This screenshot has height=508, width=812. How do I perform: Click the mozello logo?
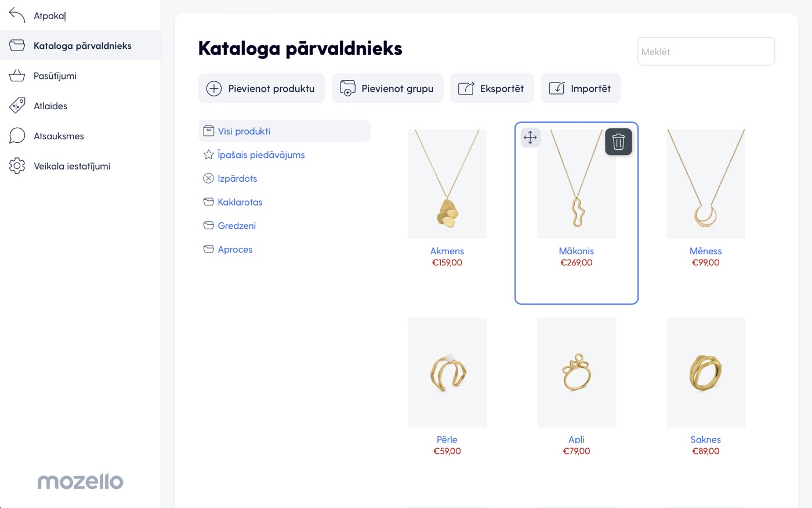pos(80,481)
